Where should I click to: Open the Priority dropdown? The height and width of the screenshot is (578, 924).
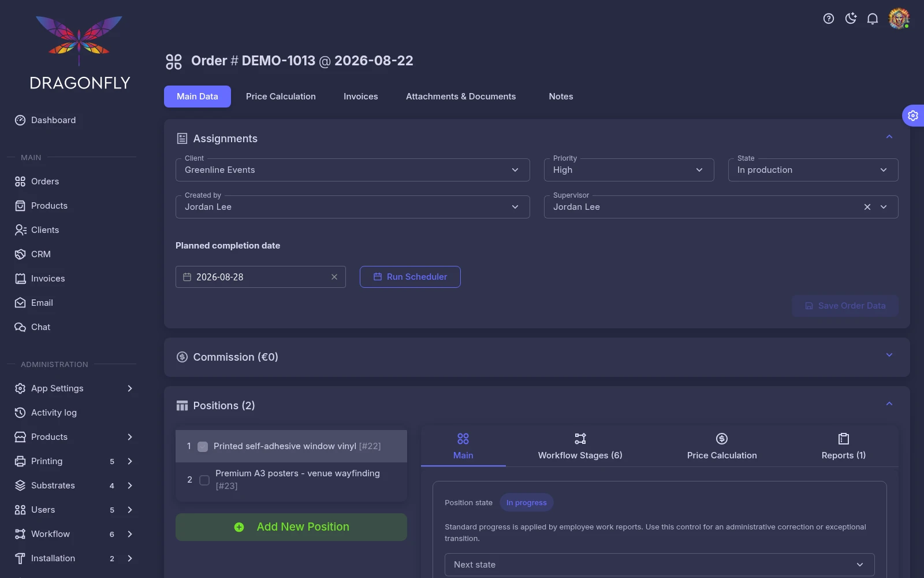point(629,170)
